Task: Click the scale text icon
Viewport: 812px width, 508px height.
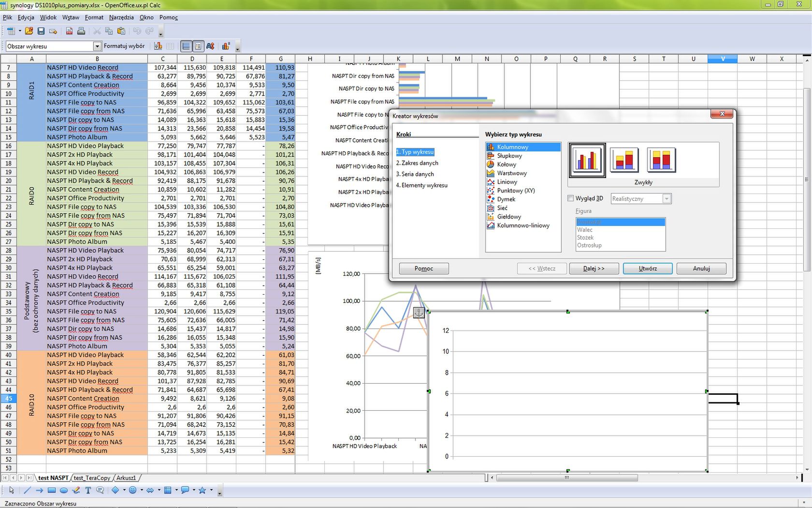Action: [210, 46]
